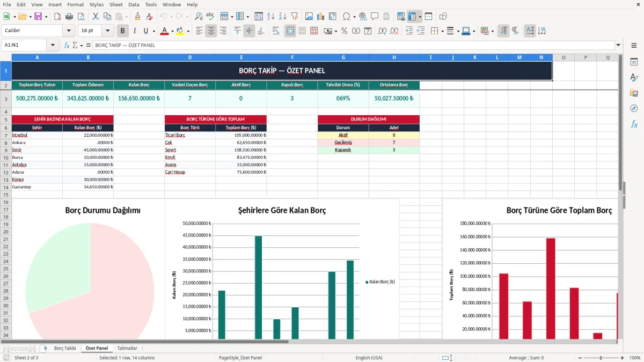Open the Sheet menu
This screenshot has width=644, height=362.
point(116,4)
